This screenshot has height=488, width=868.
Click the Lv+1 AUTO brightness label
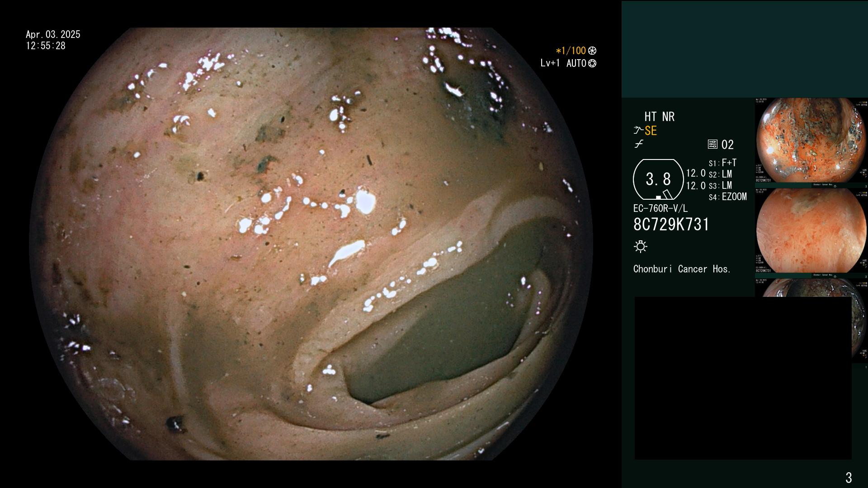(x=563, y=63)
